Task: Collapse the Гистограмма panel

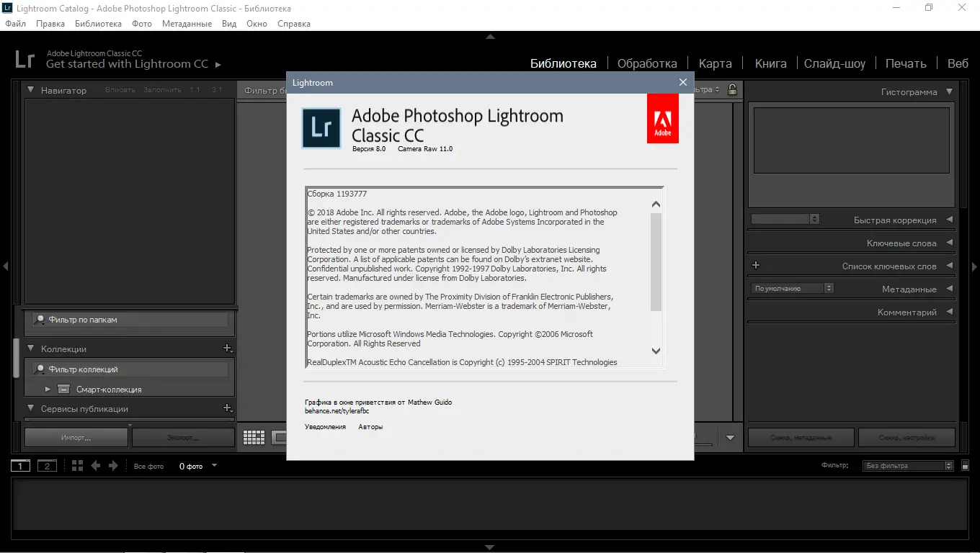Action: click(x=949, y=91)
